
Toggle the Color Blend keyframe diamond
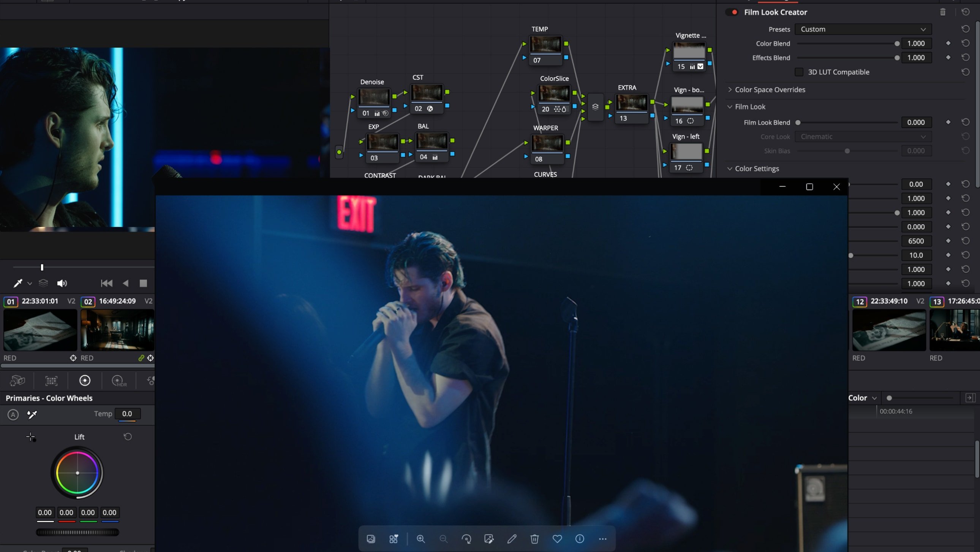[948, 43]
